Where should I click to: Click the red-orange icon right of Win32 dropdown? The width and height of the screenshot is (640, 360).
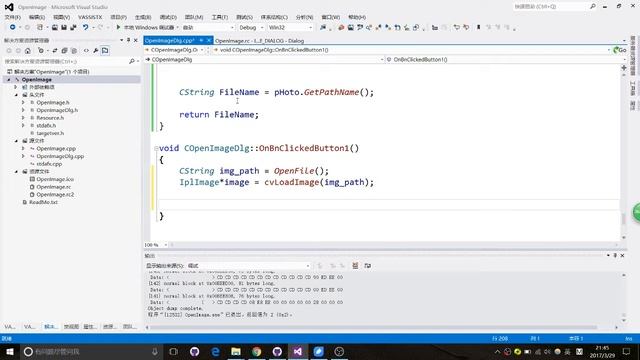pos(341,27)
